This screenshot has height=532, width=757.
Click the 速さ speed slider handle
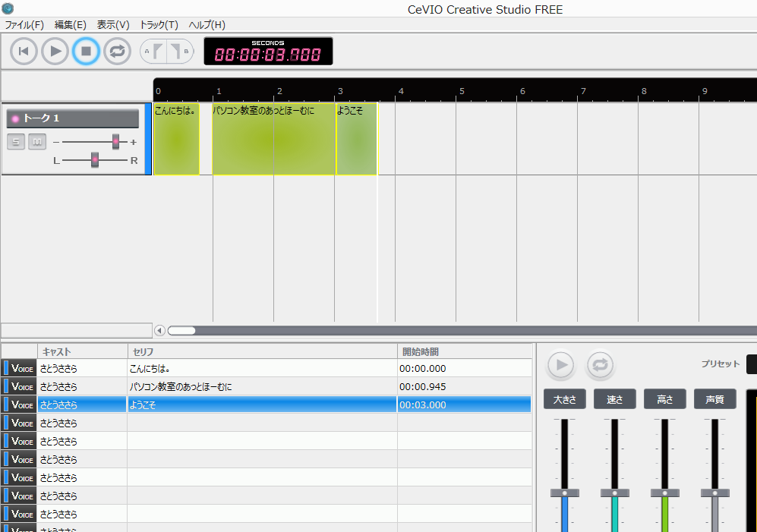tap(614, 493)
